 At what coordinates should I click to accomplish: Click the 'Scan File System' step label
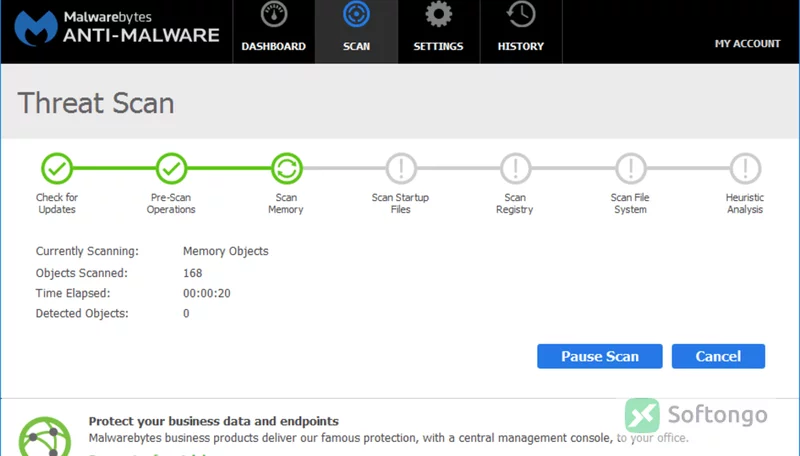(630, 204)
